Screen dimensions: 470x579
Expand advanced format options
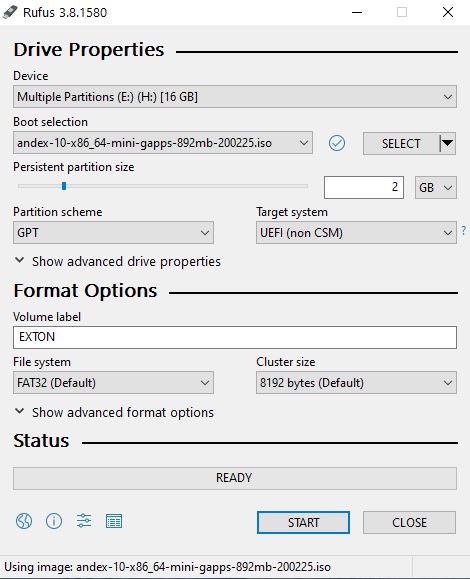(x=114, y=412)
